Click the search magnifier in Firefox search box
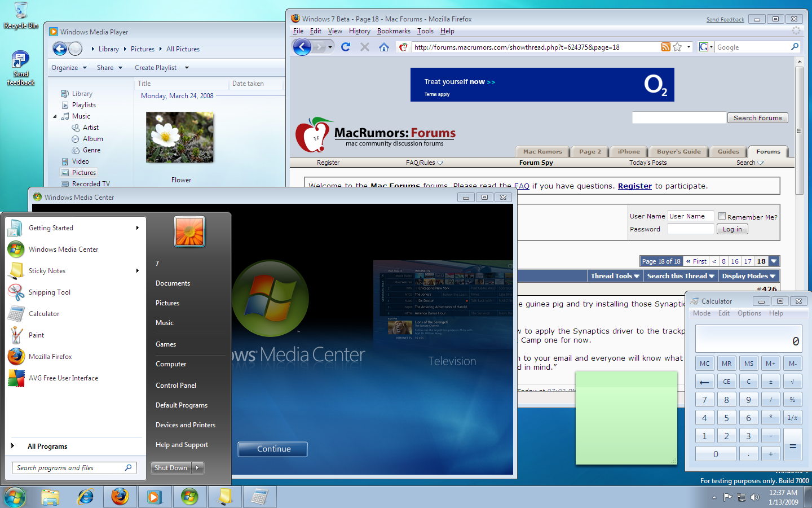 tap(795, 47)
